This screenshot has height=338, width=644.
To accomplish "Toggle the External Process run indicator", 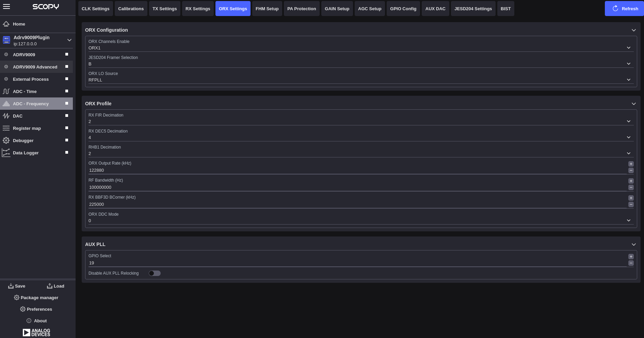I will coord(66,79).
